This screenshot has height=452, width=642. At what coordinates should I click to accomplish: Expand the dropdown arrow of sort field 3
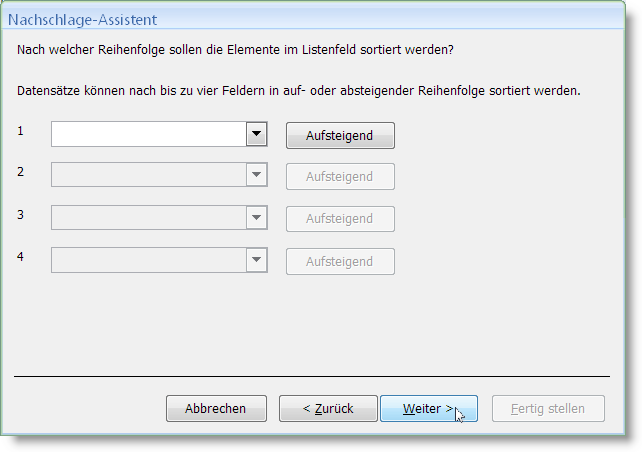point(257,217)
